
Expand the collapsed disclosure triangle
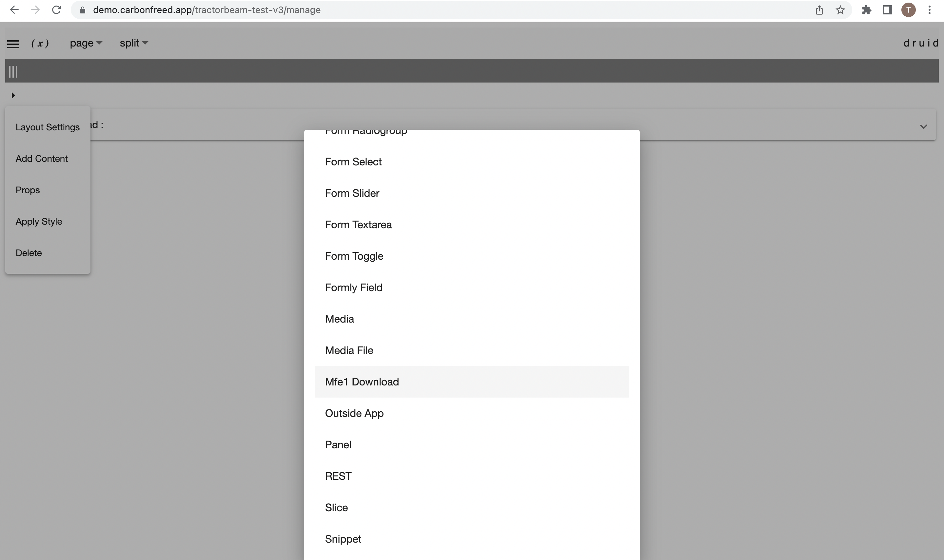pos(13,95)
